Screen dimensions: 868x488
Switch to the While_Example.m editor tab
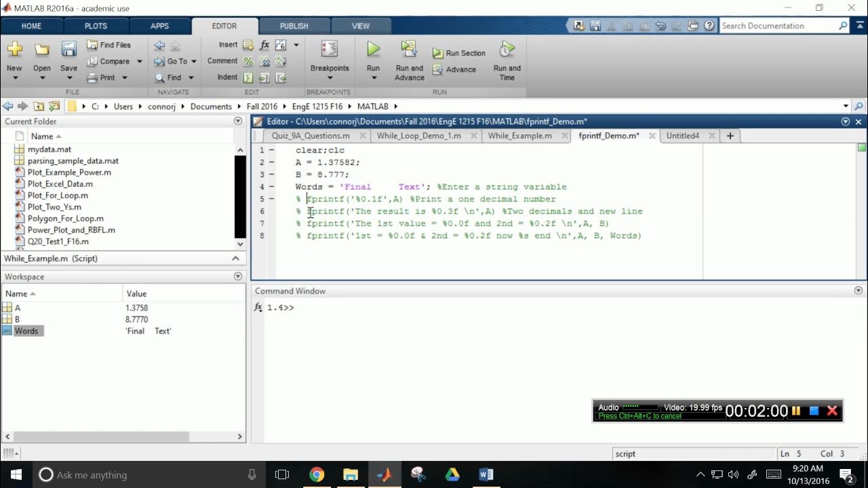(519, 136)
